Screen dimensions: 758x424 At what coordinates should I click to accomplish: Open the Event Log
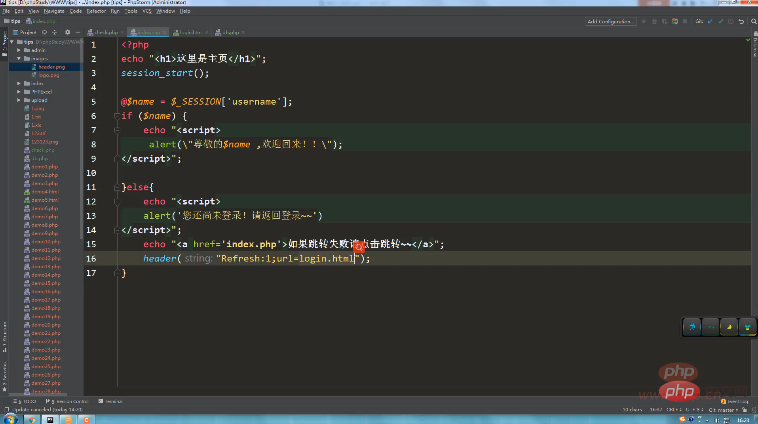pyautogui.click(x=734, y=401)
